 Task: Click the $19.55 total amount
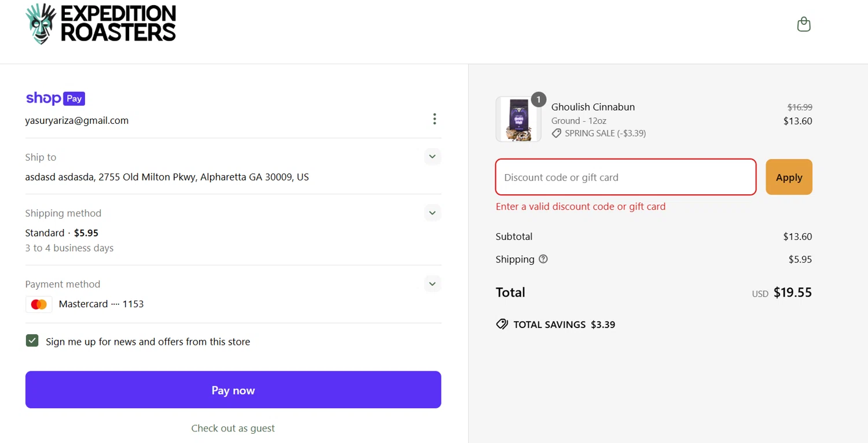793,293
